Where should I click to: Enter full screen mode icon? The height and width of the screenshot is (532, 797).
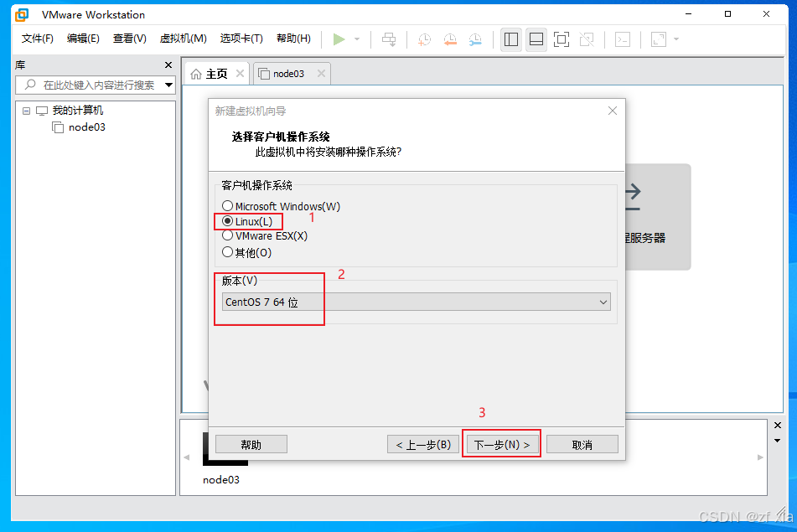pyautogui.click(x=562, y=39)
